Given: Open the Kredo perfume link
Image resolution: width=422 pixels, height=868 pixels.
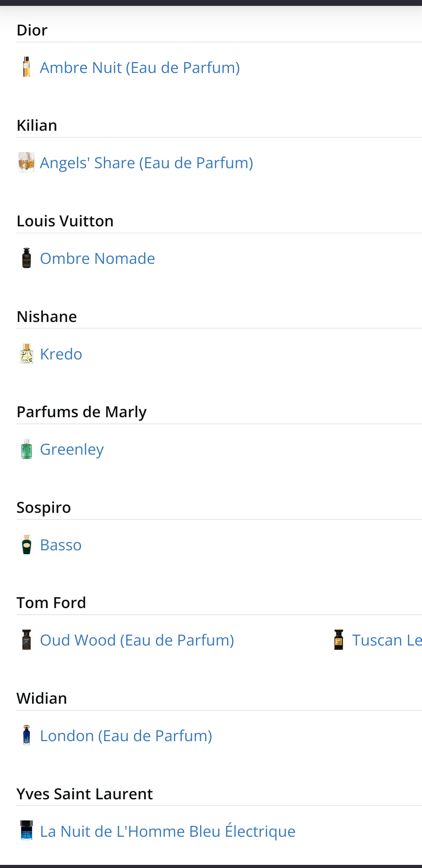Looking at the screenshot, I should point(61,354).
